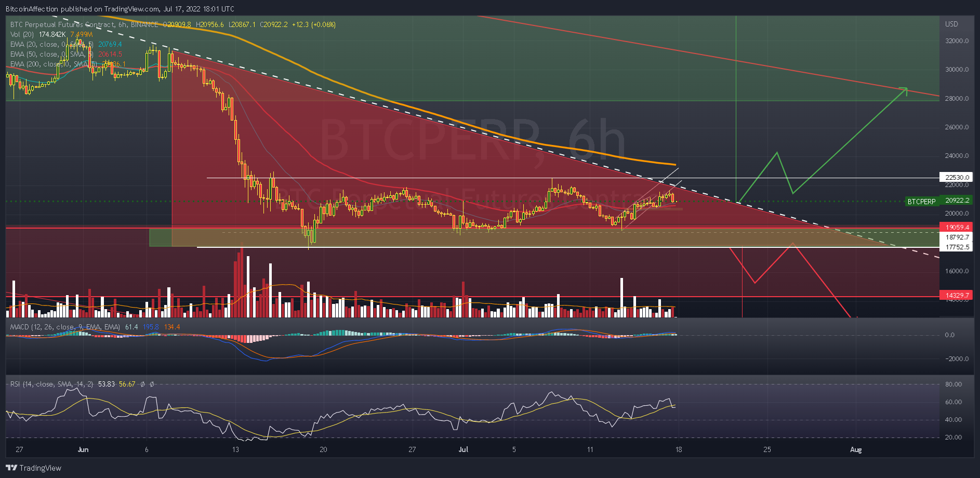Click the TradingView wordmark beside the logo

40,468
